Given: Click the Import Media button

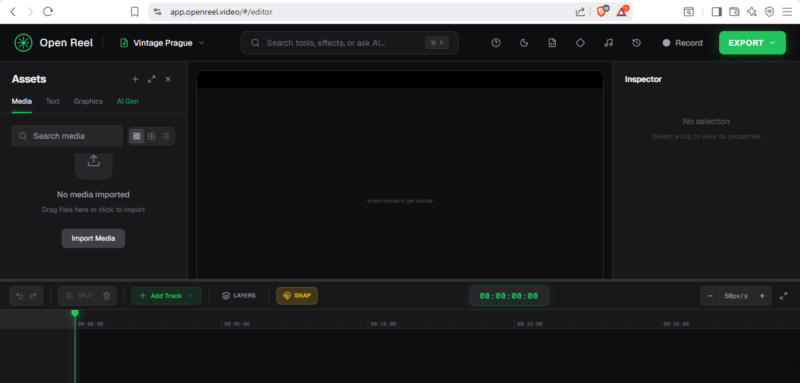Looking at the screenshot, I should 93,238.
